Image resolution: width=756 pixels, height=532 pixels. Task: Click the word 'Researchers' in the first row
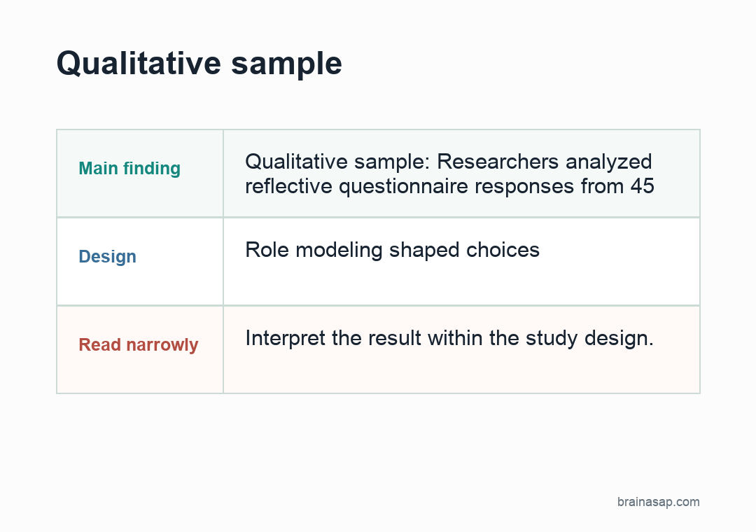tap(498, 162)
